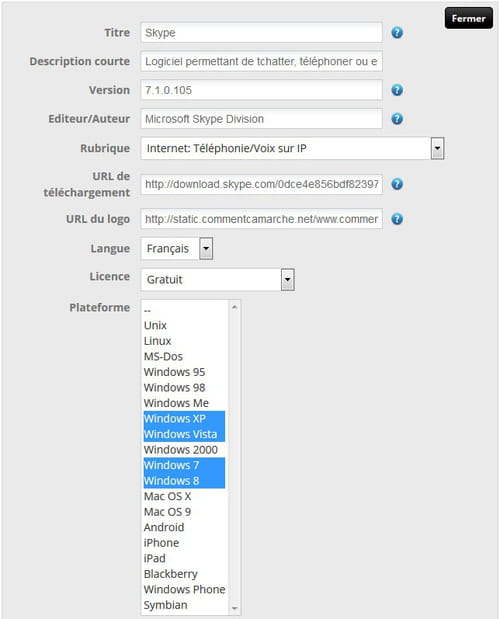Viewport: 500px width, 619px height.
Task: Select iPhone platform entry
Action: pyautogui.click(x=184, y=543)
